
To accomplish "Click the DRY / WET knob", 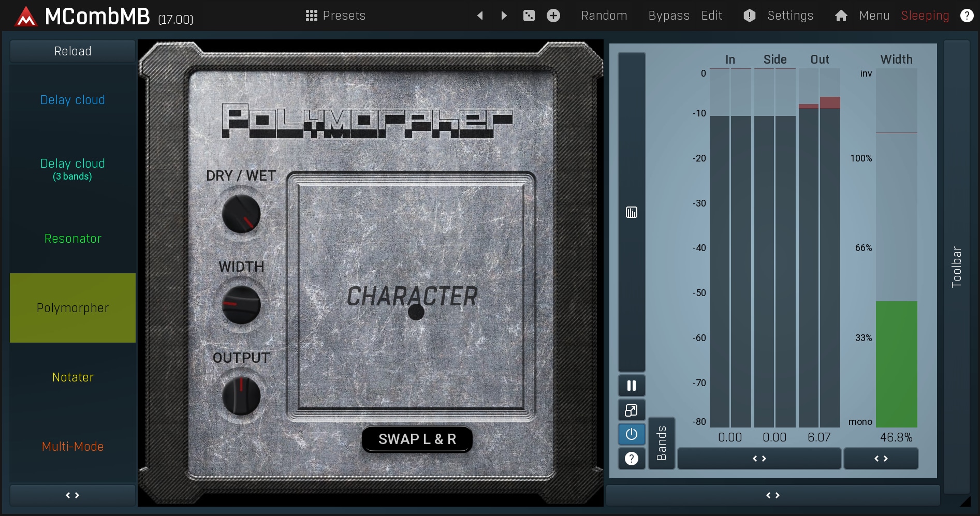I will 241,214.
